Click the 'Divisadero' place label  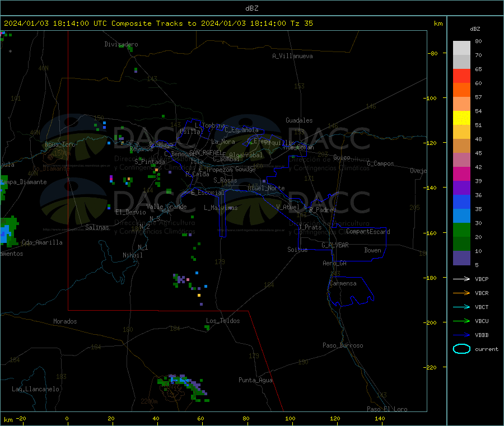pos(121,44)
